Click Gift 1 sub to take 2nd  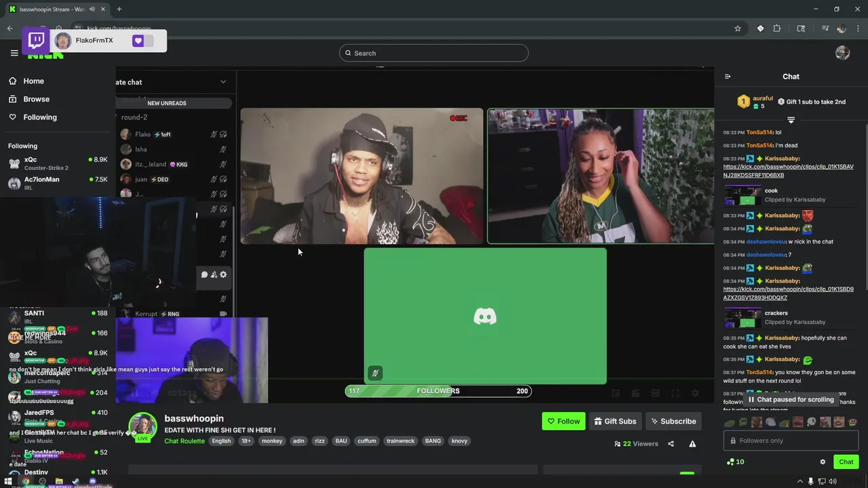click(x=811, y=102)
